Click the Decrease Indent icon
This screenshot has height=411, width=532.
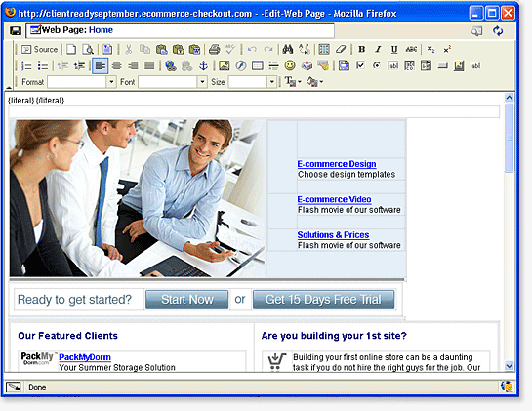pos(63,65)
